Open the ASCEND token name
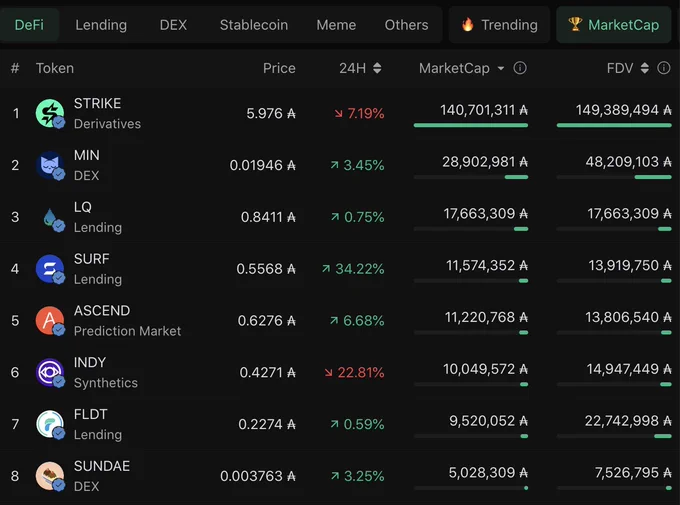 [102, 311]
